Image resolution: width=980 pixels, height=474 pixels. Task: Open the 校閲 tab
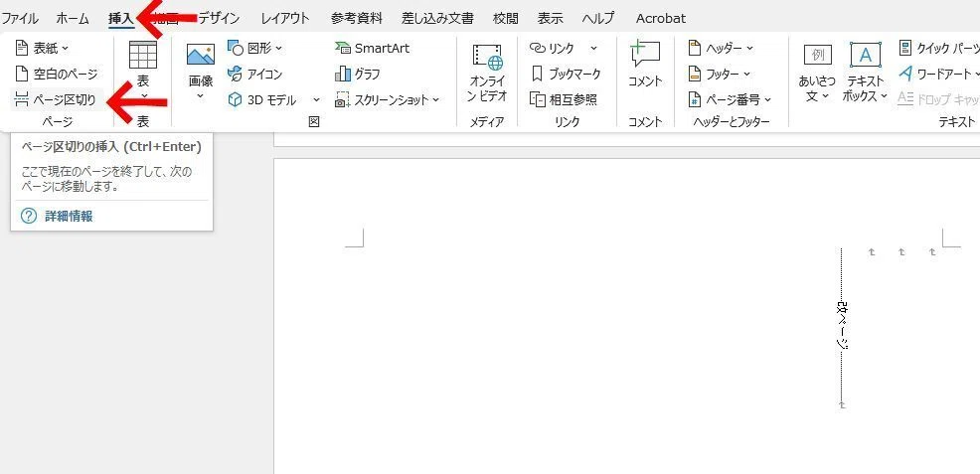pyautogui.click(x=506, y=18)
